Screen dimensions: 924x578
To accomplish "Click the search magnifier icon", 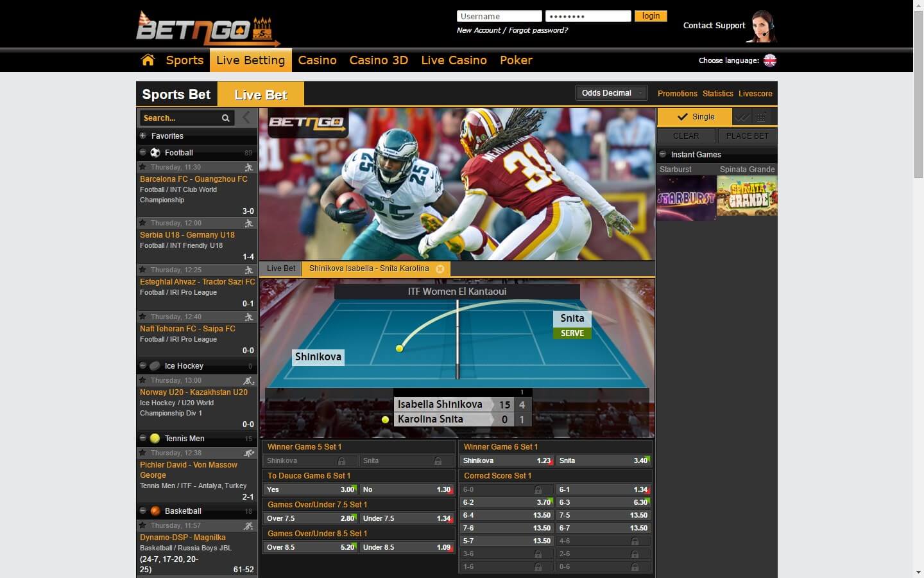I will pos(225,118).
